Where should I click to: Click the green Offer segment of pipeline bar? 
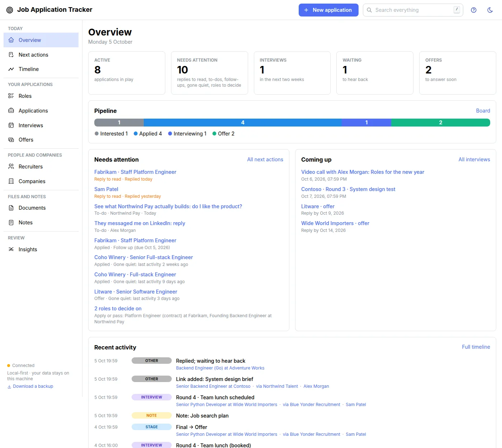pyautogui.click(x=441, y=123)
